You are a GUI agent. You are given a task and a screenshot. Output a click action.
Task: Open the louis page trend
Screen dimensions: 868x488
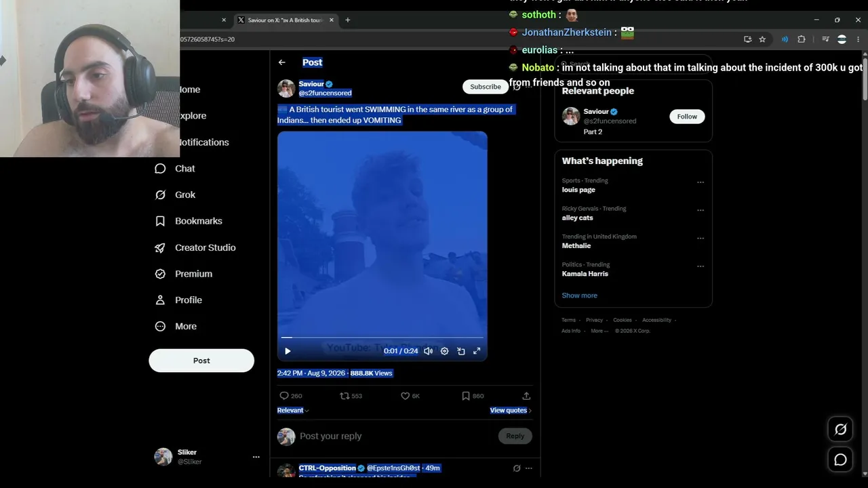578,190
